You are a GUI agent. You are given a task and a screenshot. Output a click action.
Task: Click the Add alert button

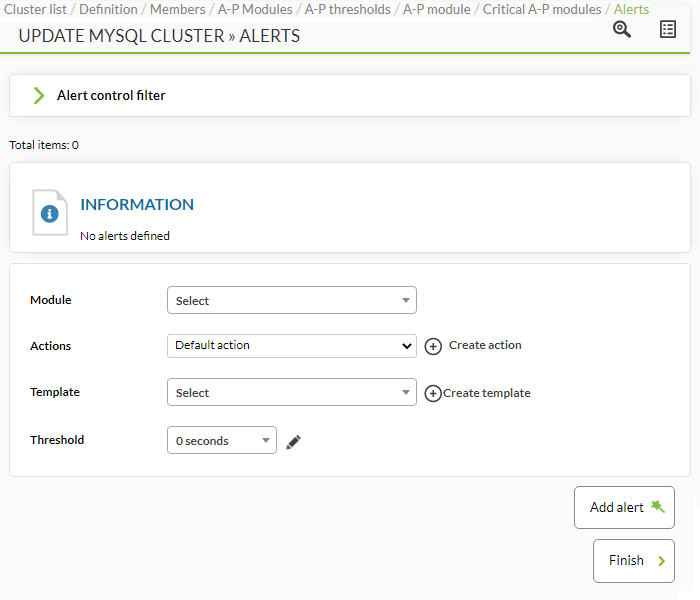pyautogui.click(x=624, y=508)
